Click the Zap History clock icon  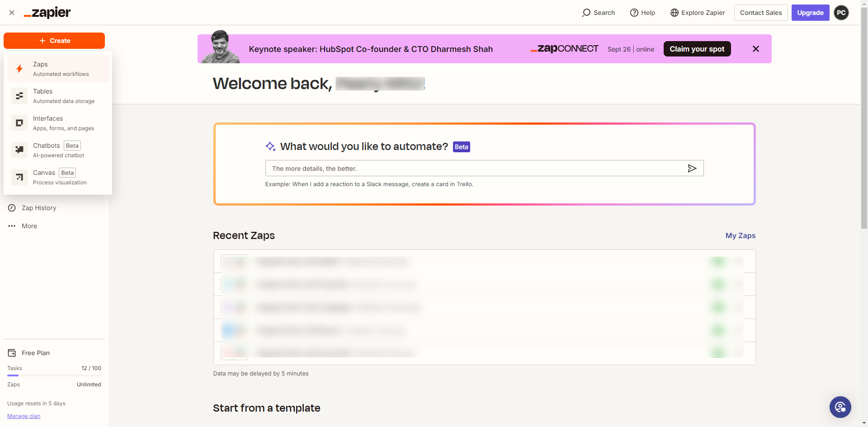click(x=12, y=208)
